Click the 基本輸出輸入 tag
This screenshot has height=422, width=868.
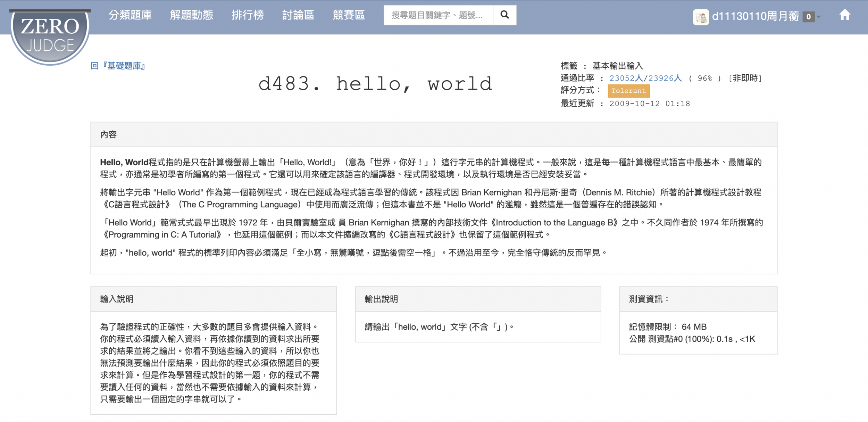click(617, 66)
